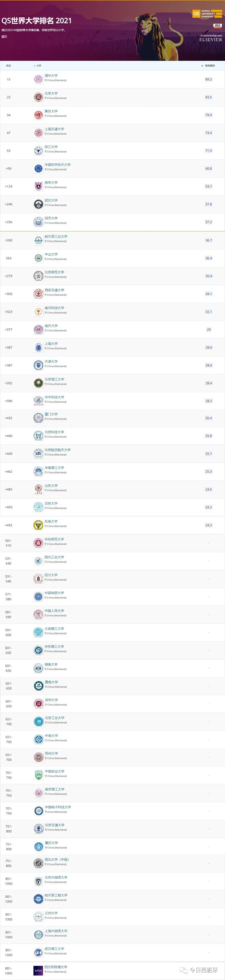
Task: Click the ELSEVIER partnership logo
Action: point(211,40)
